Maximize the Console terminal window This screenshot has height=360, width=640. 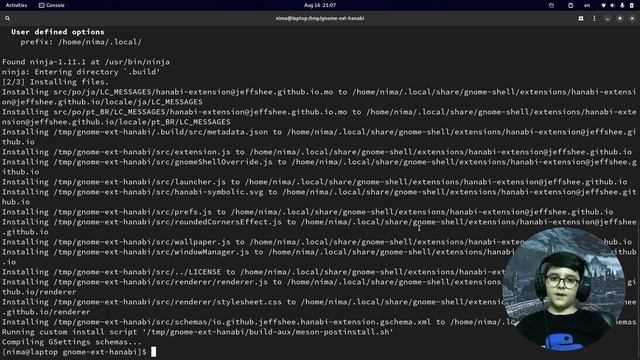(620, 18)
